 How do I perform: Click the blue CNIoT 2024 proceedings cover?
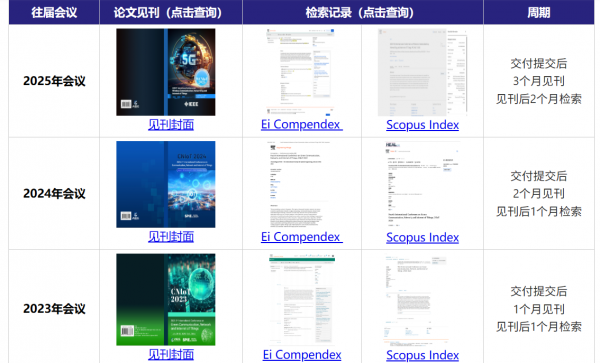[166, 184]
